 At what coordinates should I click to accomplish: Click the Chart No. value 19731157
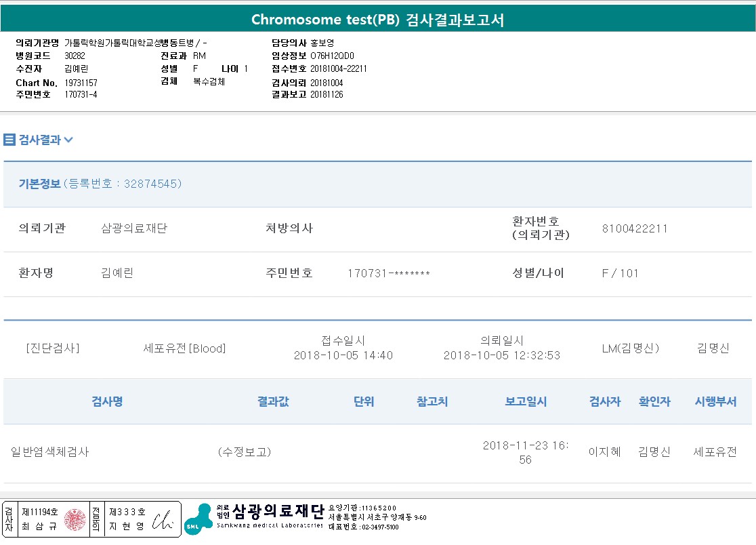(x=81, y=83)
